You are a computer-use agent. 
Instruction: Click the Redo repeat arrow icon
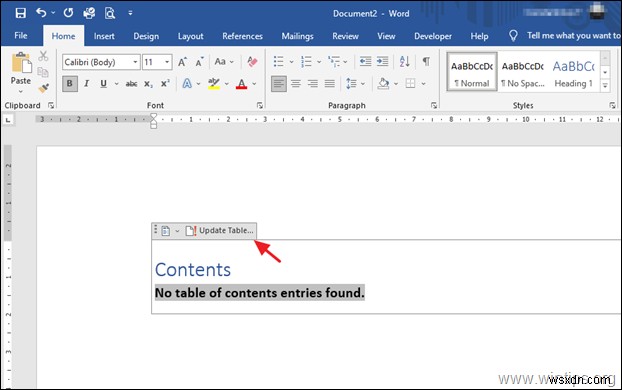pyautogui.click(x=68, y=13)
